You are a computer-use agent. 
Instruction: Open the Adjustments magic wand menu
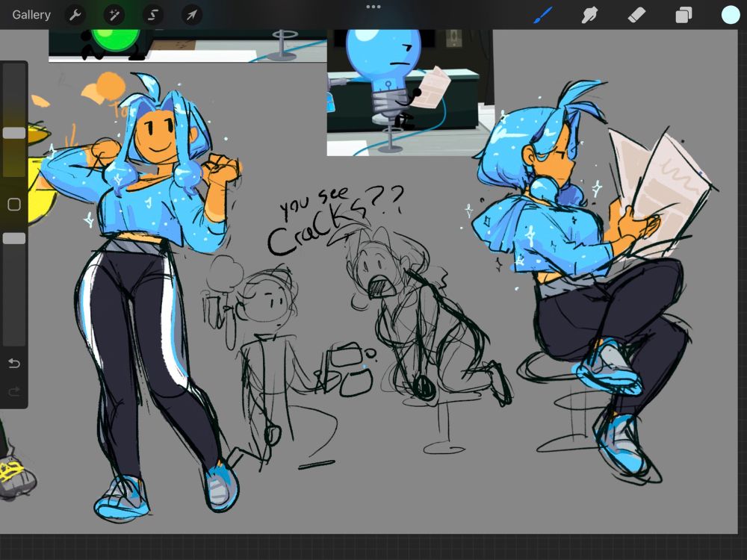coord(114,15)
